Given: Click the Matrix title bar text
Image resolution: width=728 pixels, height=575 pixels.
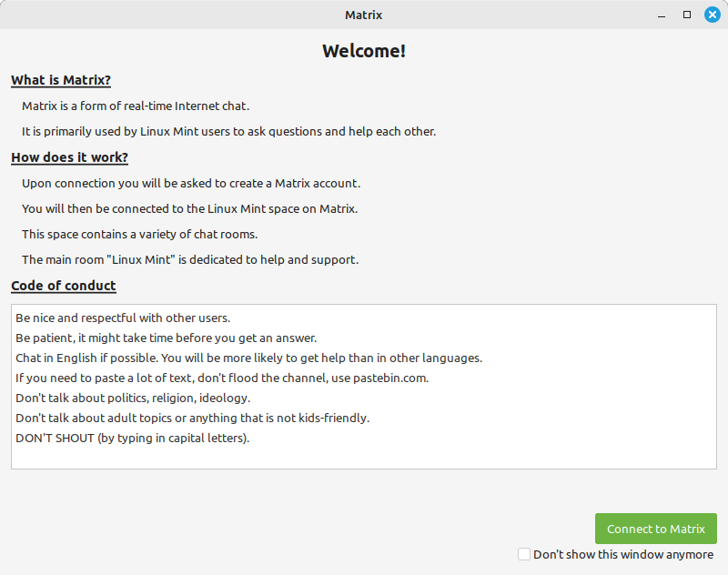Looking at the screenshot, I should tap(363, 15).
